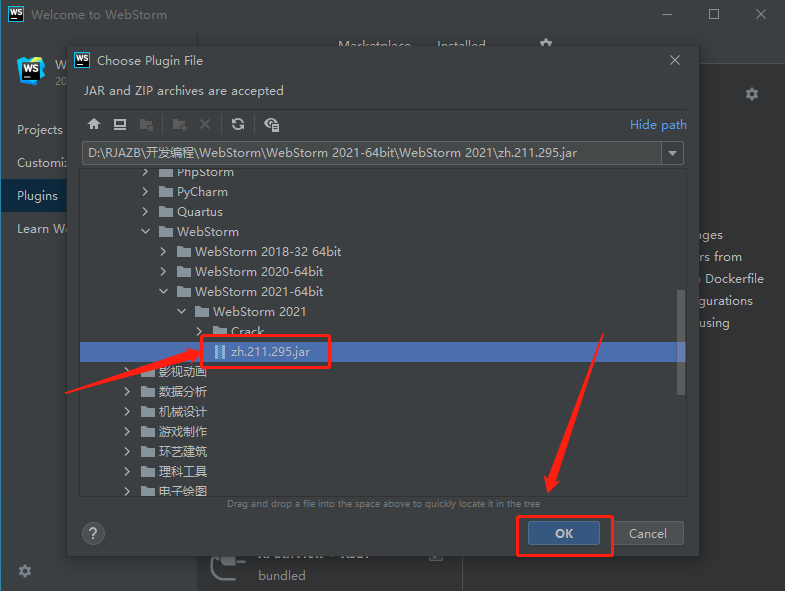Expand the PyCharm folder
This screenshot has width=785, height=591.
145,192
